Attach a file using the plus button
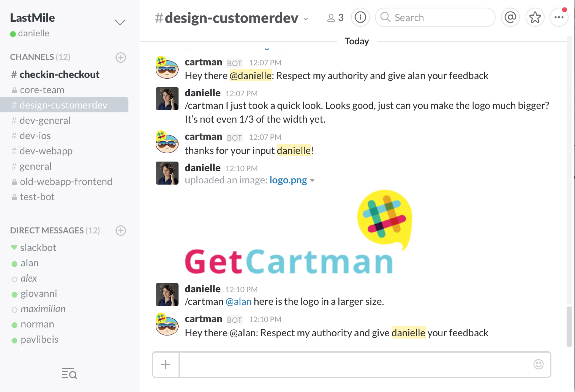The height and width of the screenshot is (392, 575). coord(165,365)
